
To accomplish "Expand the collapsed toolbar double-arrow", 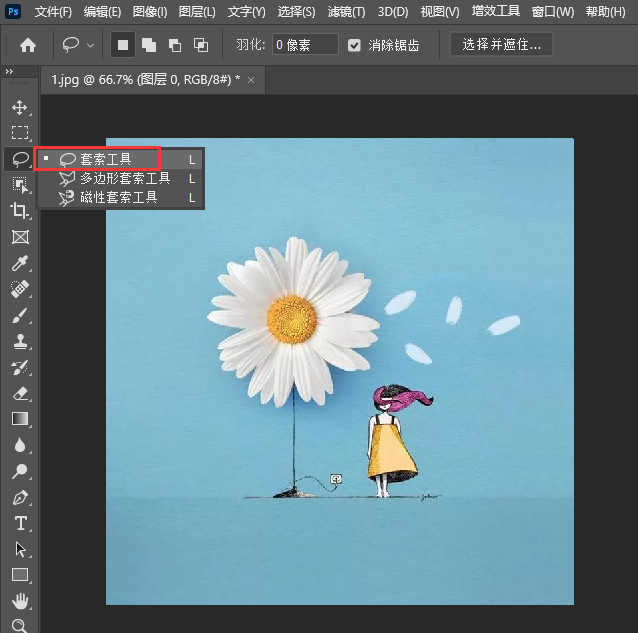I will tap(10, 72).
